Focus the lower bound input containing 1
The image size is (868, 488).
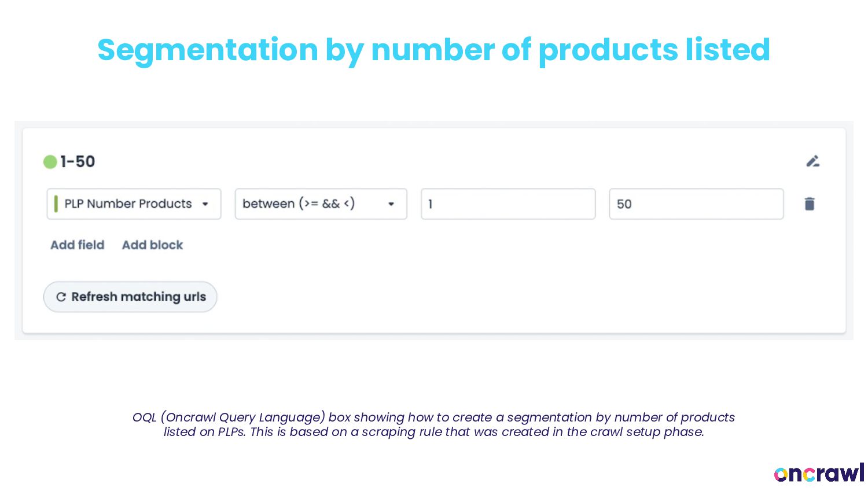tap(507, 204)
